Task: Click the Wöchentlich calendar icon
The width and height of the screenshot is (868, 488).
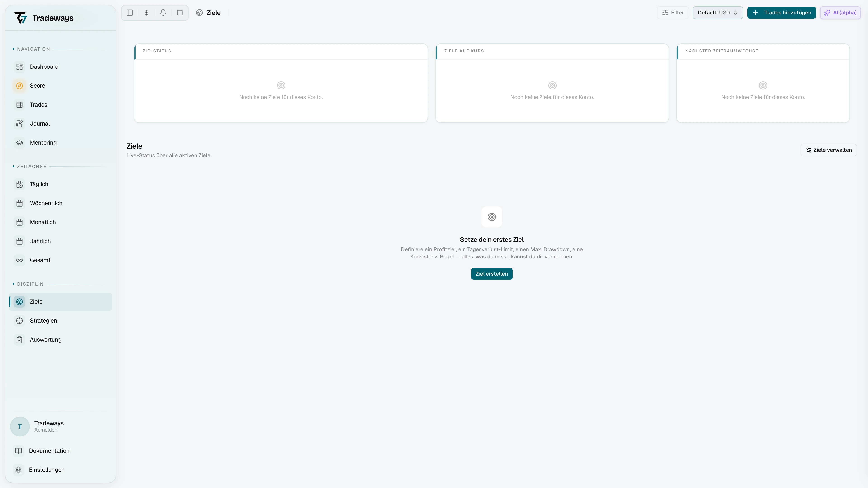Action: click(19, 203)
